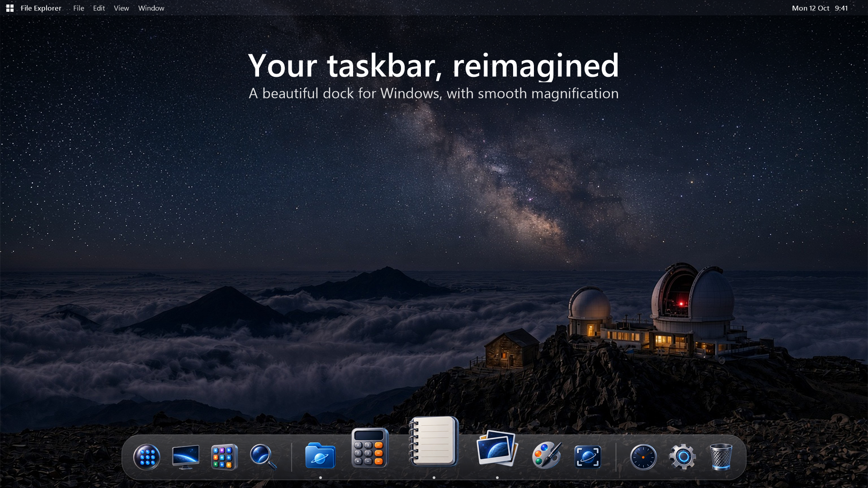Launch the Calculator from the dock
868x488 pixels.
(370, 448)
